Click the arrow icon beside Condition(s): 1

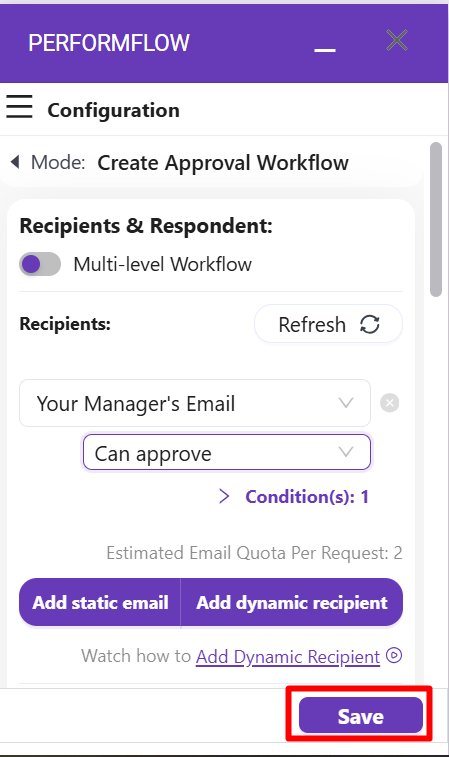point(224,496)
